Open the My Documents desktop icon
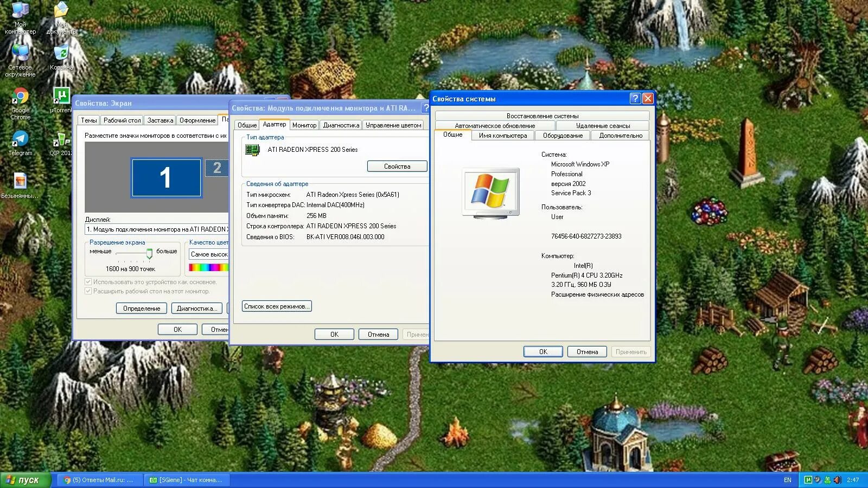868x488 pixels. (x=62, y=17)
